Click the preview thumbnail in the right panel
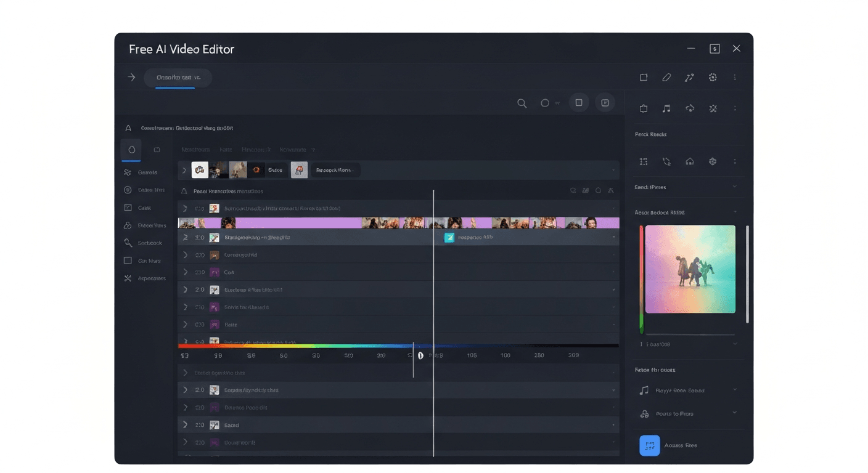Image resolution: width=868 pixels, height=473 pixels. point(689,270)
